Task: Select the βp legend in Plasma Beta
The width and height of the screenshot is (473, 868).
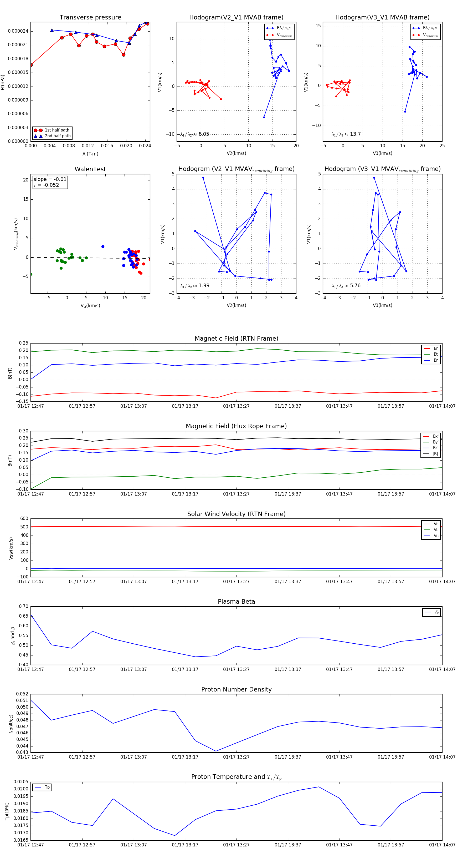Action: click(431, 612)
